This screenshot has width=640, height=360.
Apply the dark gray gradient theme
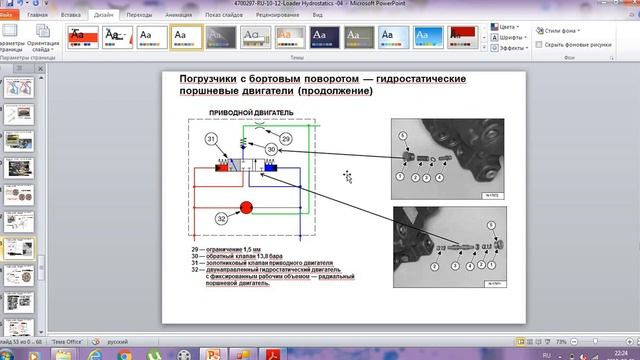click(221, 38)
